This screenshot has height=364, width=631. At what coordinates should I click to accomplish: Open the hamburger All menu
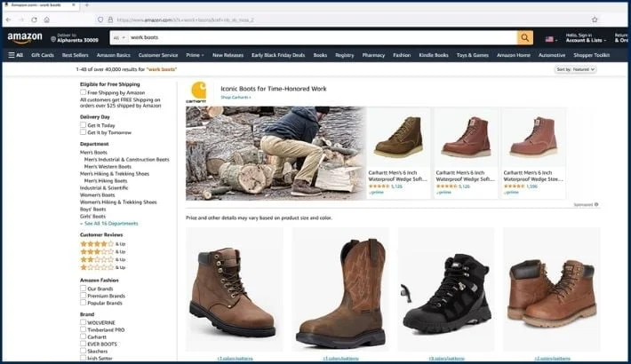15,55
